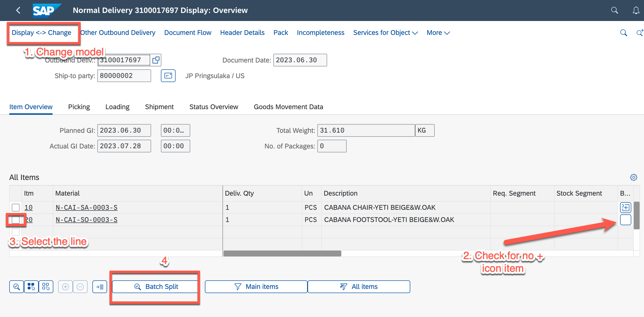This screenshot has height=317, width=644.
Task: Open value help for Outbound Delivery field
Action: [x=156, y=60]
